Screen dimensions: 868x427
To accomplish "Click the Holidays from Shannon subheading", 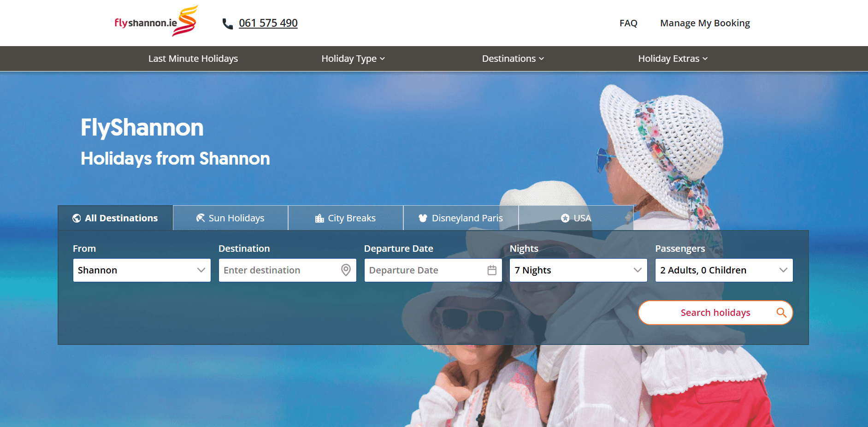I will click(175, 159).
